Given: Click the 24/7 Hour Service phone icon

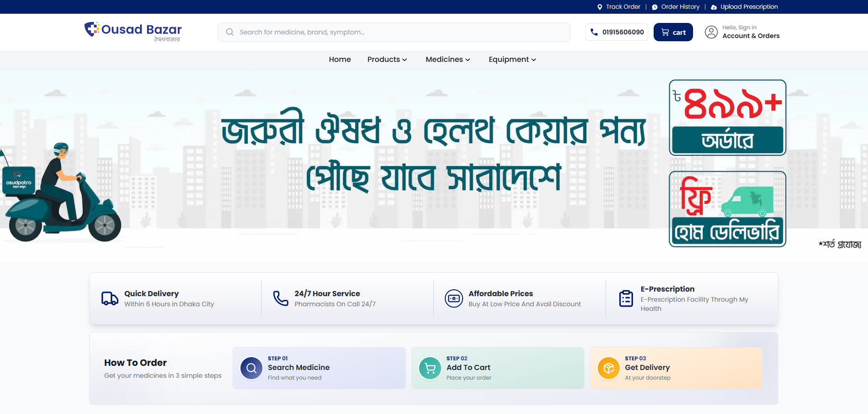Looking at the screenshot, I should click(x=280, y=298).
